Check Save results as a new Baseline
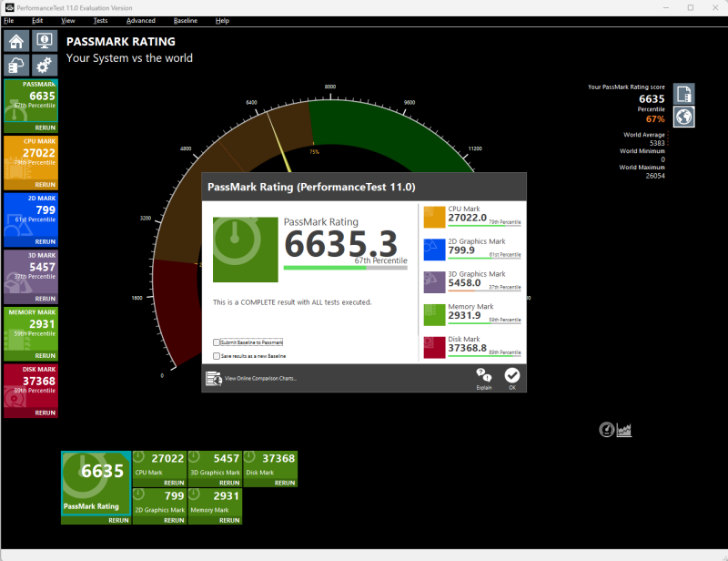The width and height of the screenshot is (728, 561). point(217,356)
